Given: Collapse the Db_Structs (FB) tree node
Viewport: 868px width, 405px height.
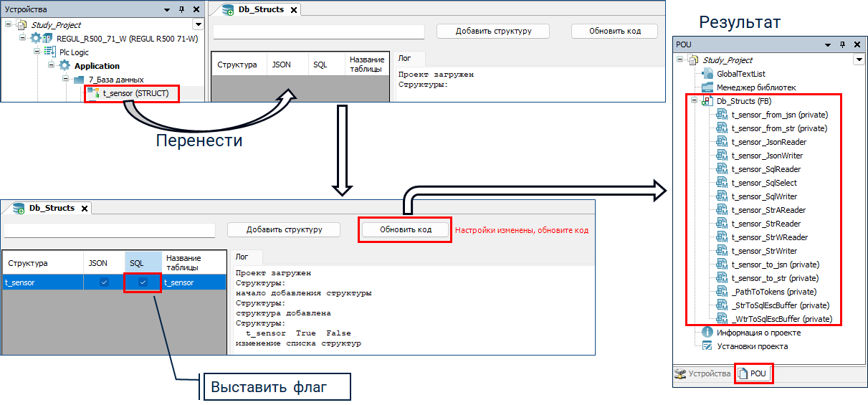Looking at the screenshot, I should [694, 101].
